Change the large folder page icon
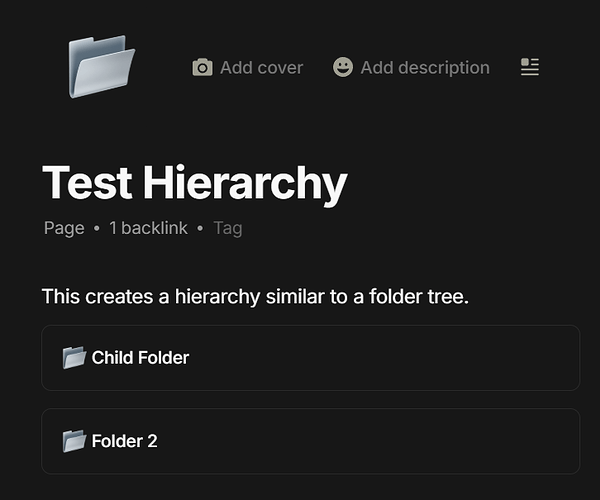 [101, 67]
